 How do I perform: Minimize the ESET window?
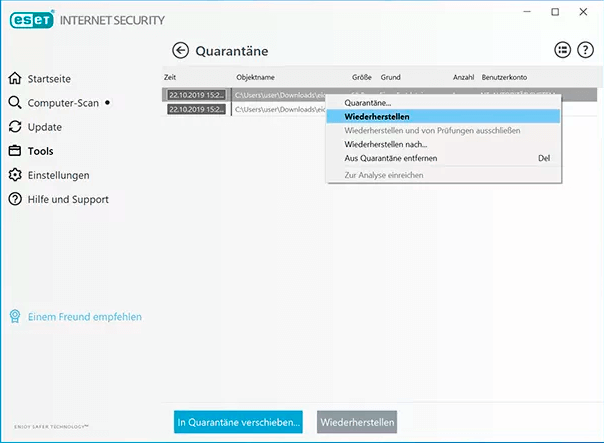coord(527,12)
